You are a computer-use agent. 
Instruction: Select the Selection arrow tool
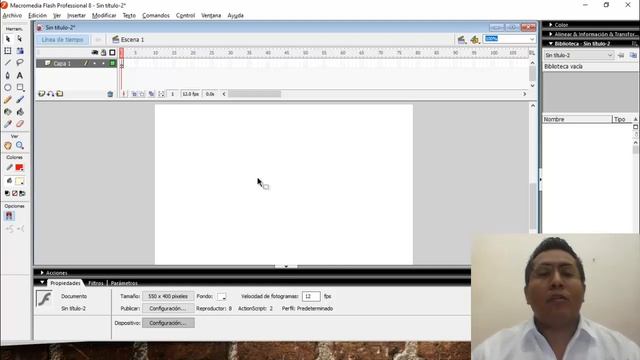[8, 39]
